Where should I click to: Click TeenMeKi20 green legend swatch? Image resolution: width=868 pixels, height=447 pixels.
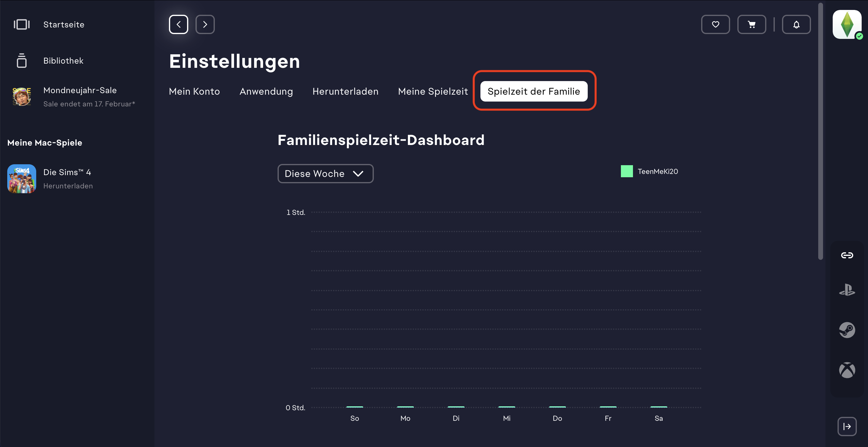pos(626,171)
